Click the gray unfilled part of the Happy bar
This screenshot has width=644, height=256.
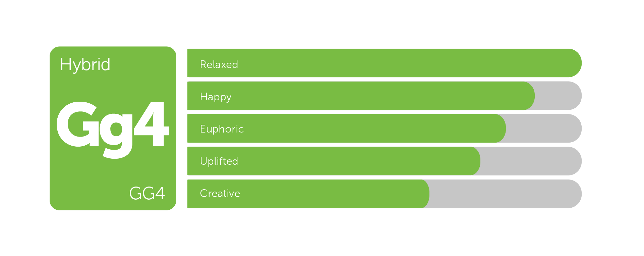point(558,96)
